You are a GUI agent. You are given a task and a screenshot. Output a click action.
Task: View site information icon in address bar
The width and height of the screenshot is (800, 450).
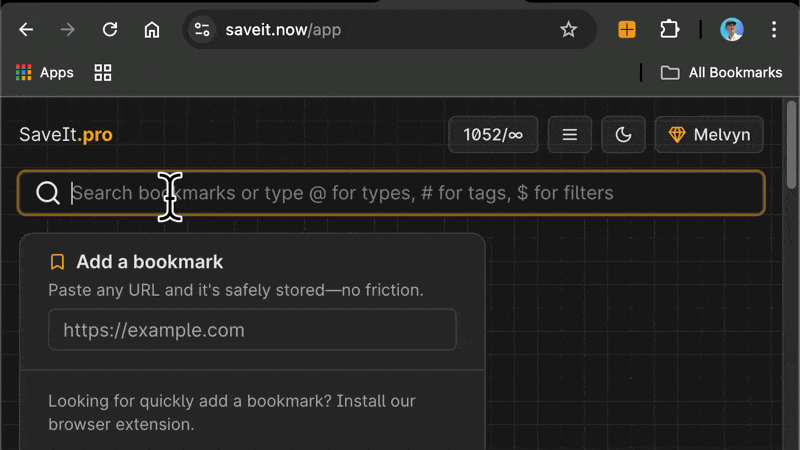coord(202,30)
